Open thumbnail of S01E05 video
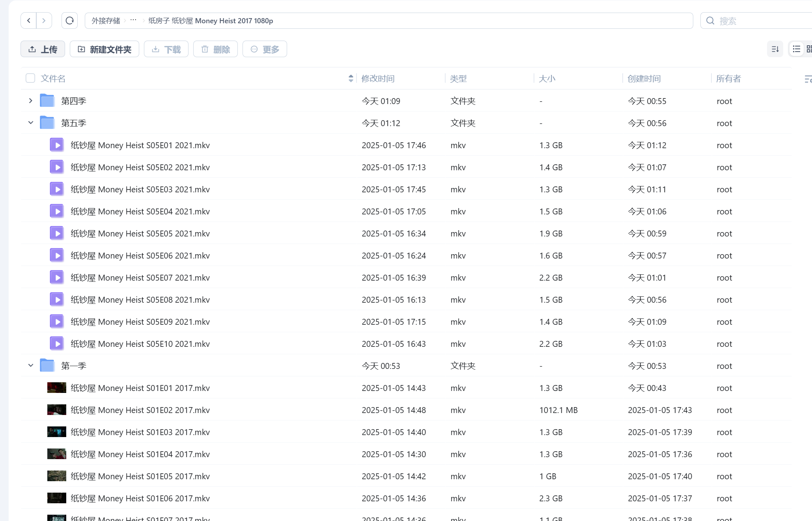The width and height of the screenshot is (812, 521). pyautogui.click(x=57, y=476)
